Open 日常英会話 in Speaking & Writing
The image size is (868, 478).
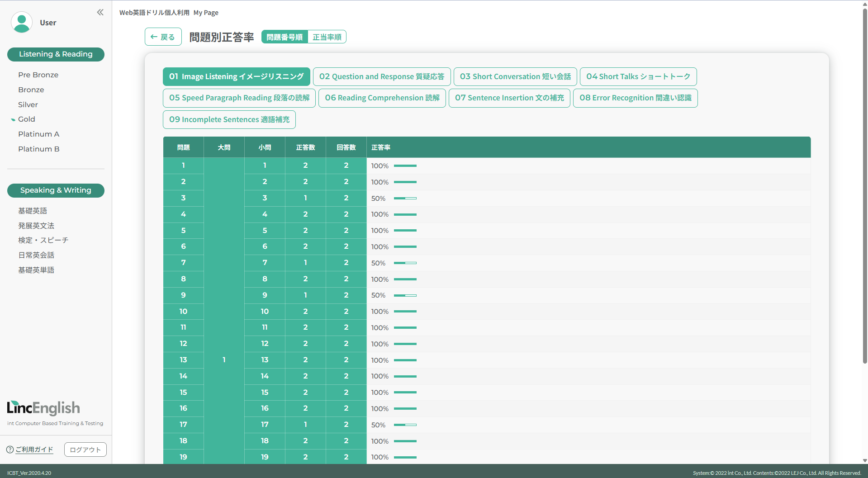click(x=36, y=256)
